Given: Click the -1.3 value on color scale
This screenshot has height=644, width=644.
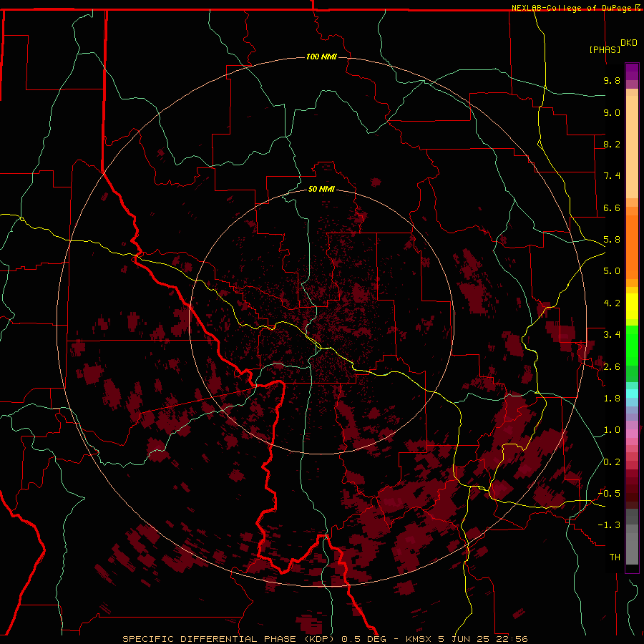Looking at the screenshot, I should pyautogui.click(x=609, y=525).
